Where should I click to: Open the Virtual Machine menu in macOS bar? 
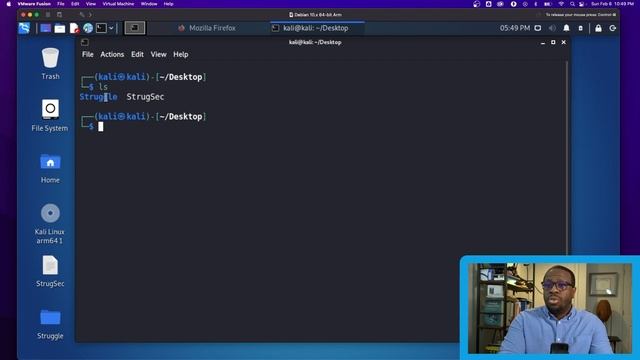118,4
